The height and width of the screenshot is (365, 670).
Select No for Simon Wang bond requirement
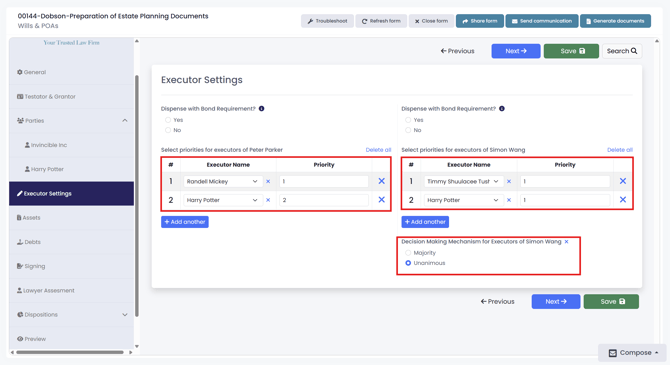click(x=408, y=130)
